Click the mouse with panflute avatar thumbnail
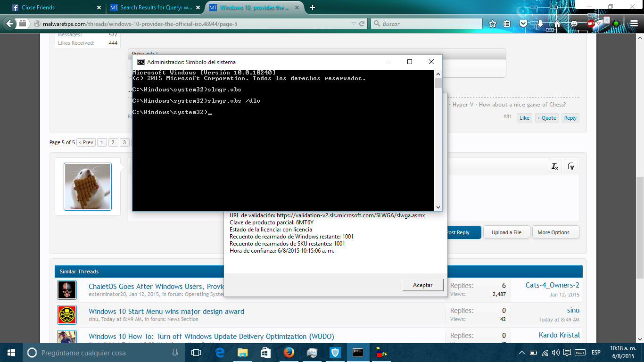 point(88,187)
